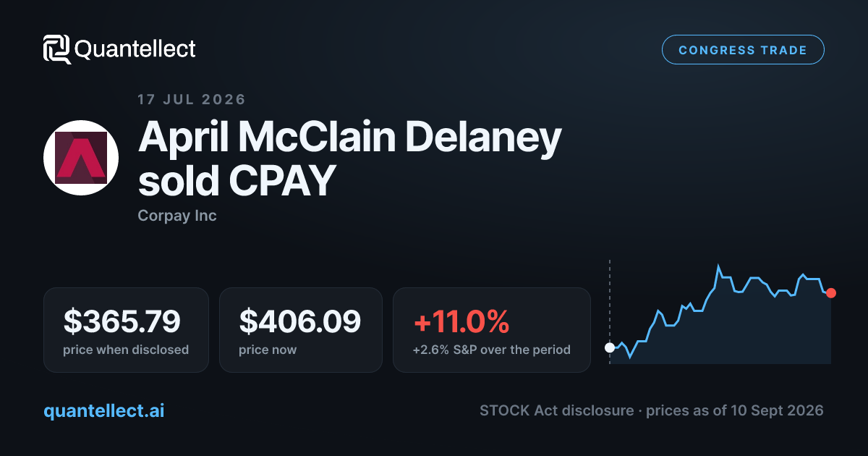Click the 17 JUL 2026 date label
The width and height of the screenshot is (868, 456).
[192, 99]
